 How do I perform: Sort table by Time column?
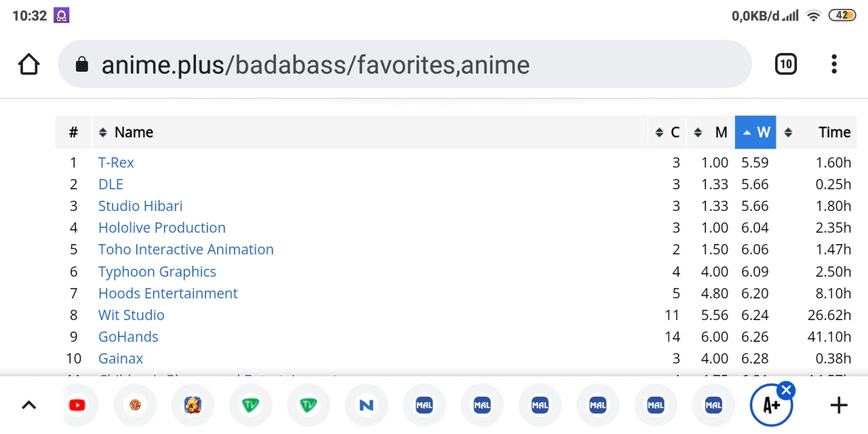point(817,132)
